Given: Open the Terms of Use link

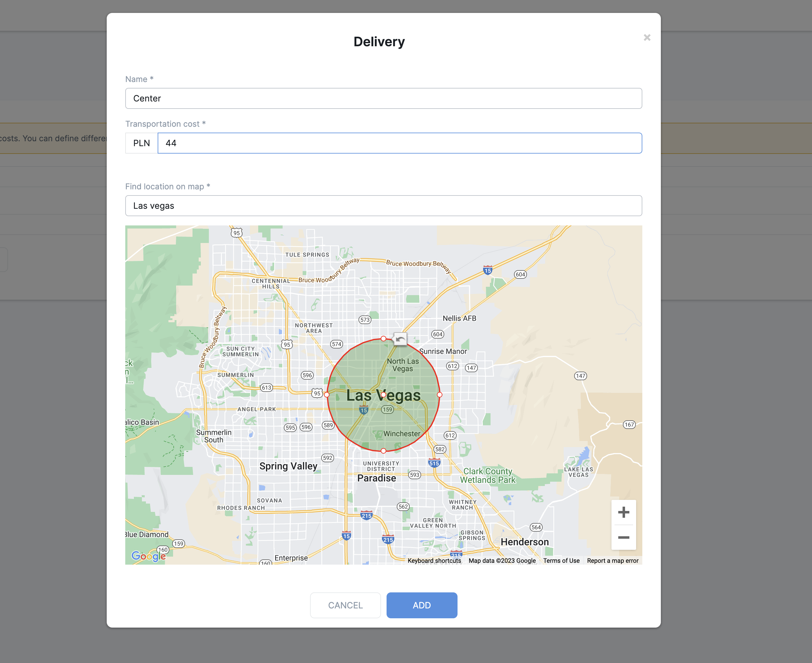Looking at the screenshot, I should tap(561, 561).
